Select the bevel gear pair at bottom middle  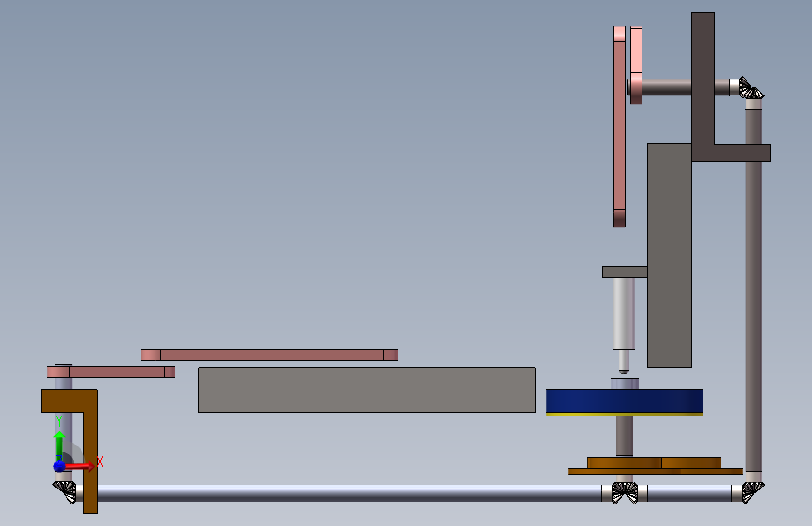(x=625, y=493)
